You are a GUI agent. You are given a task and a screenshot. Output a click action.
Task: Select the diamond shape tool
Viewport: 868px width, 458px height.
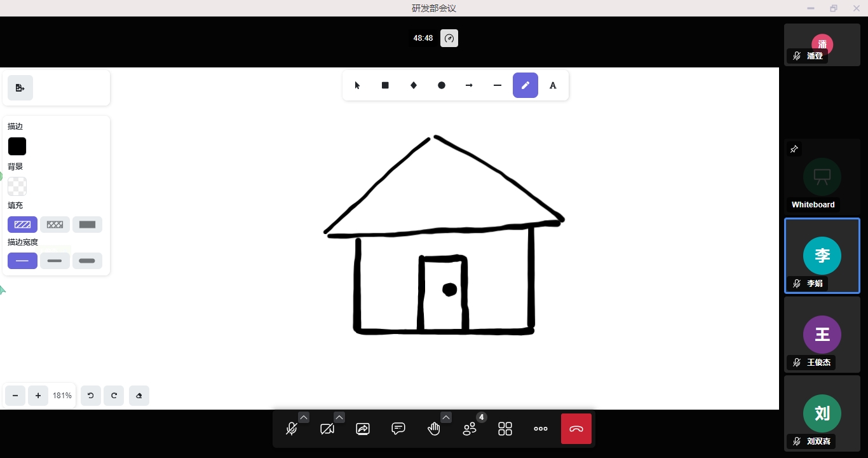coord(414,85)
